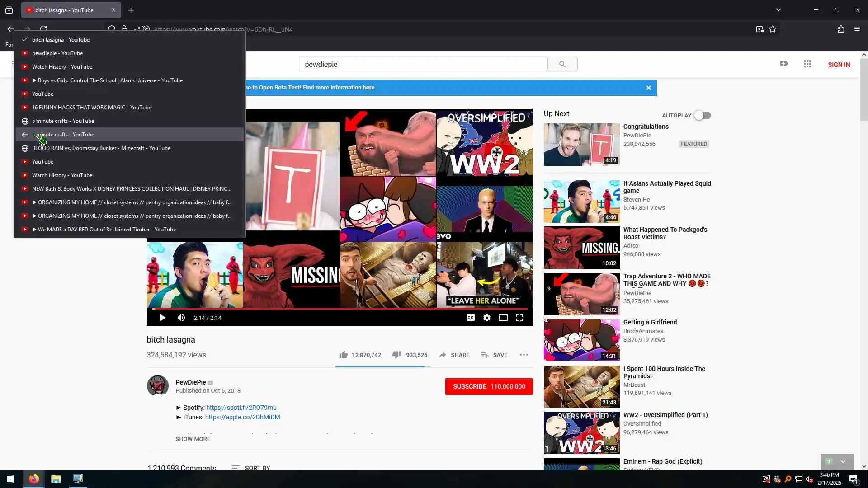Mute the video volume speaker icon
The image size is (868, 488).
[181, 318]
